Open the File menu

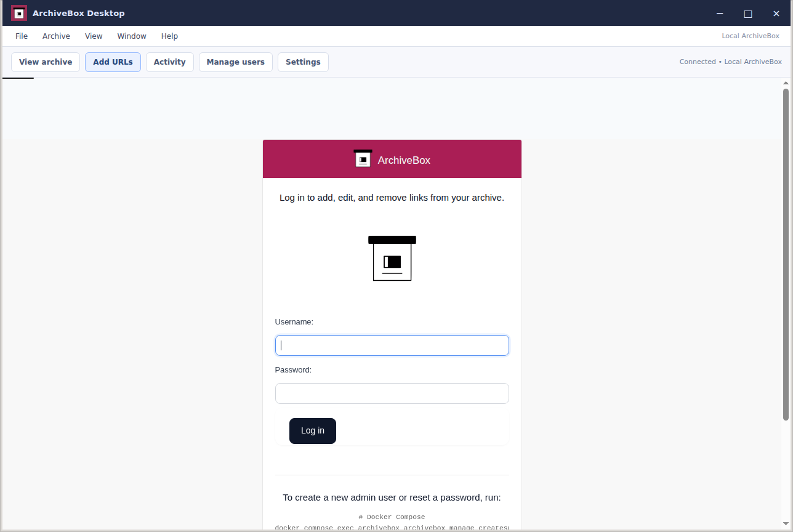pyautogui.click(x=22, y=36)
